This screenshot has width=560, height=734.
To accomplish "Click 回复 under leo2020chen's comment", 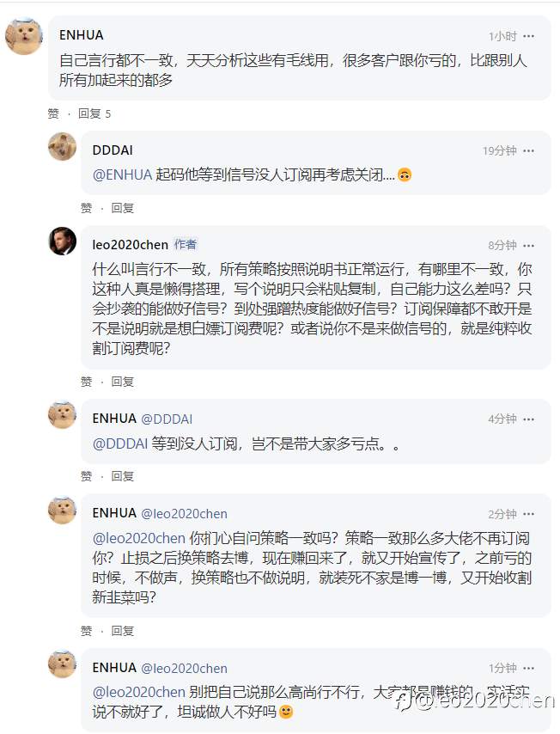I will coord(123,382).
